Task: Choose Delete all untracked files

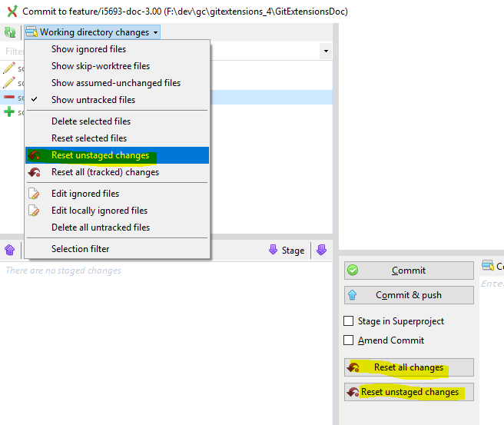Action: pyautogui.click(x=118, y=227)
